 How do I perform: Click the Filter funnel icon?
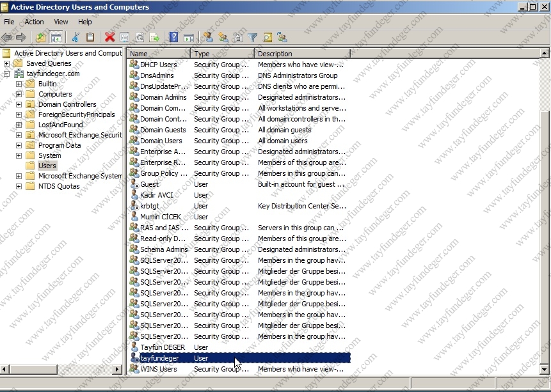point(253,37)
